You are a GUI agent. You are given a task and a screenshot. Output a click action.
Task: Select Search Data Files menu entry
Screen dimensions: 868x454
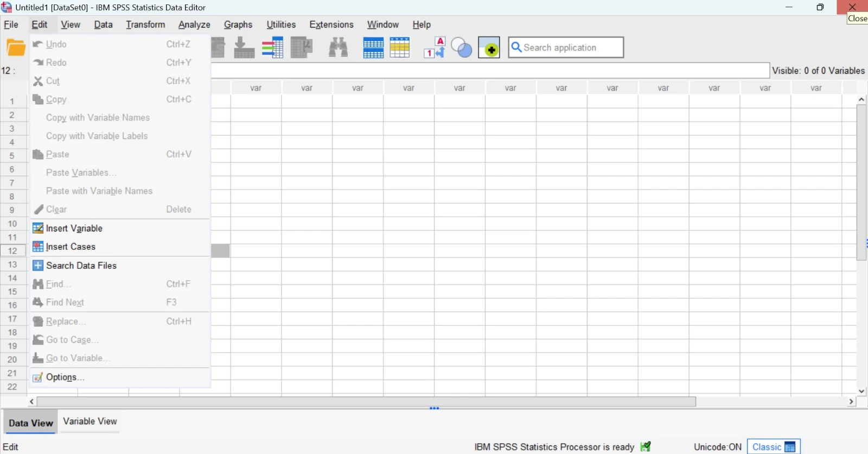(119, 266)
